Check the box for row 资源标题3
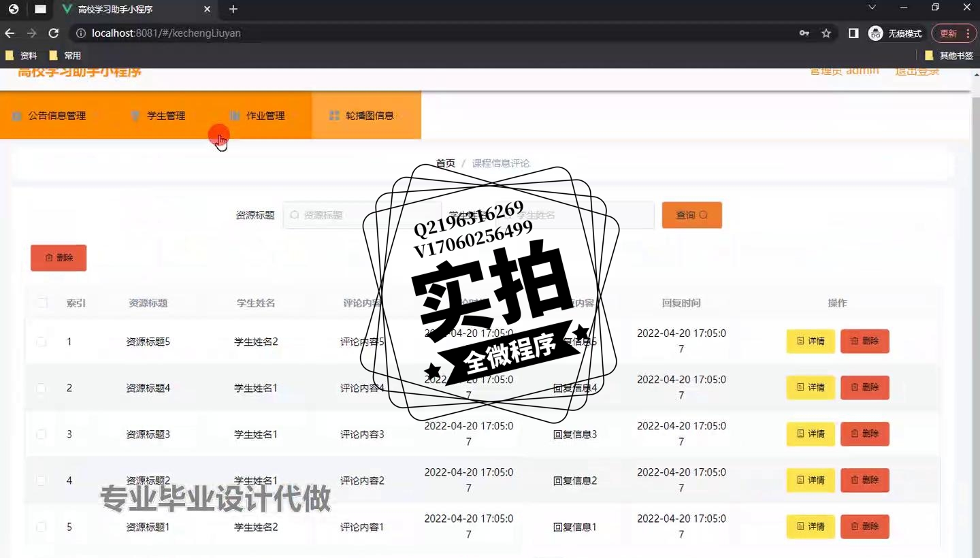980x558 pixels. pyautogui.click(x=41, y=434)
